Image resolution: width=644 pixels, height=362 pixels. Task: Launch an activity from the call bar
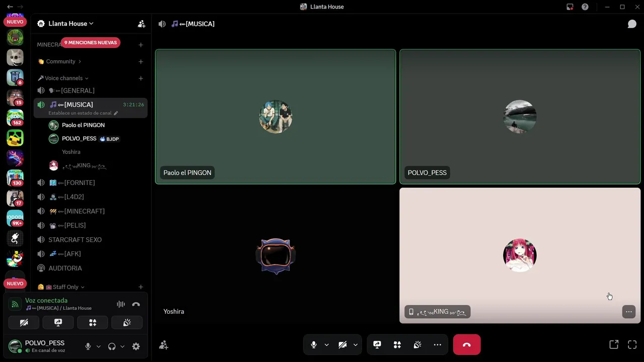(397, 345)
